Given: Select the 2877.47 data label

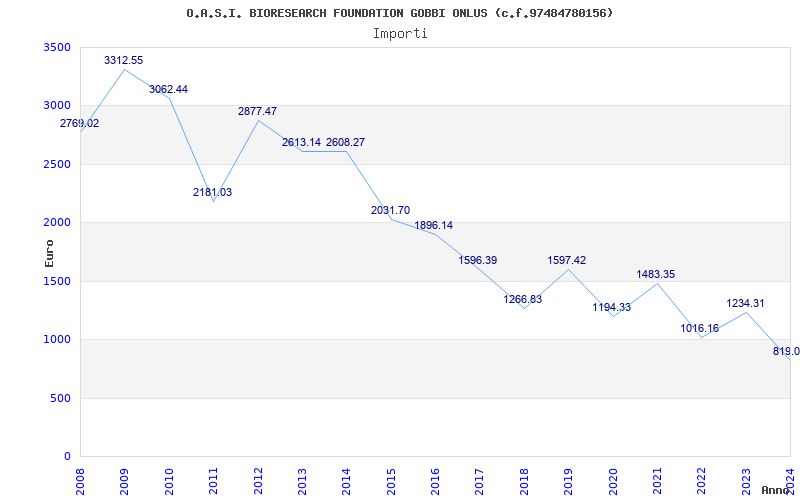Looking at the screenshot, I should 257,111.
